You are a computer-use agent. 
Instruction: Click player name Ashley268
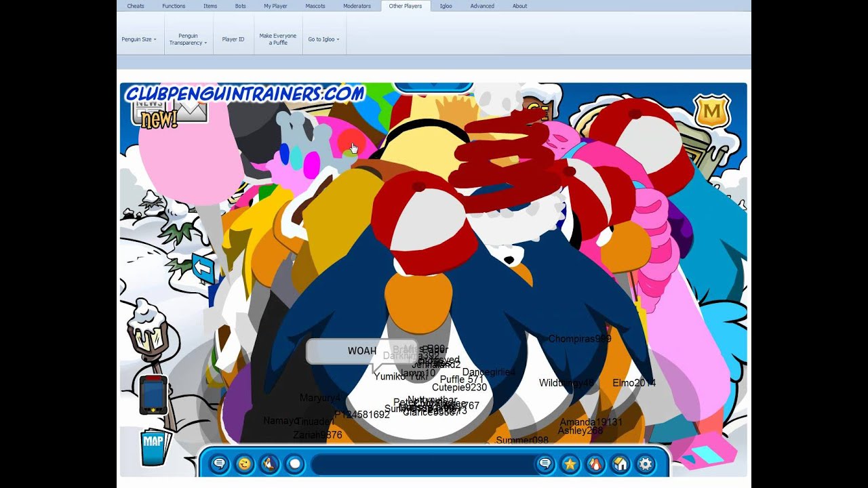point(580,430)
